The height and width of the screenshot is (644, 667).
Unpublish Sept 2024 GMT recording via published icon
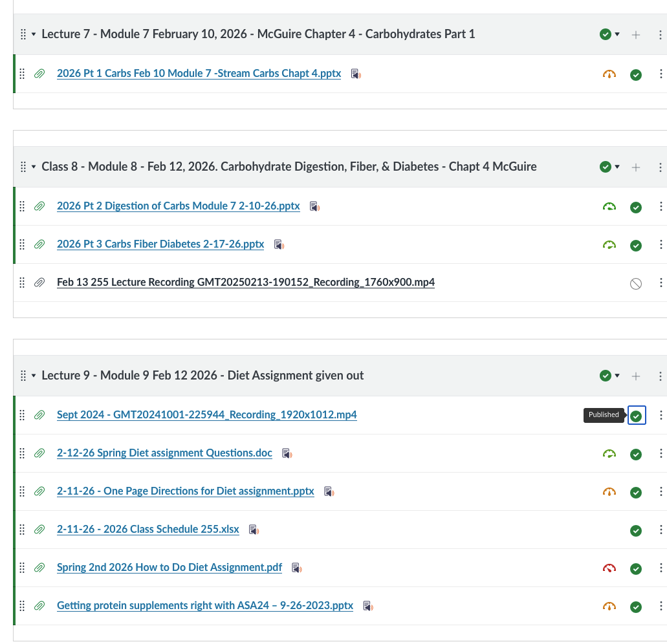(636, 415)
